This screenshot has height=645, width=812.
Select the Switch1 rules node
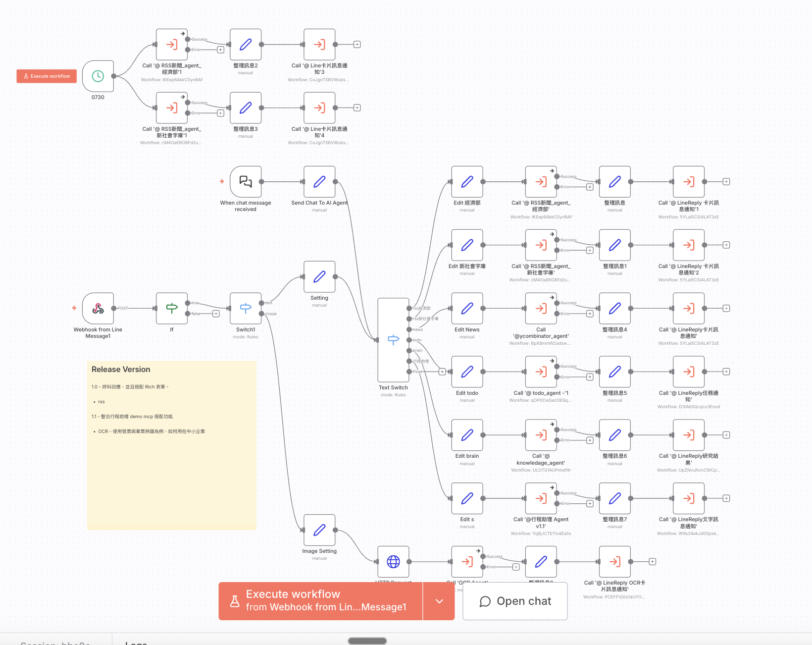point(246,309)
